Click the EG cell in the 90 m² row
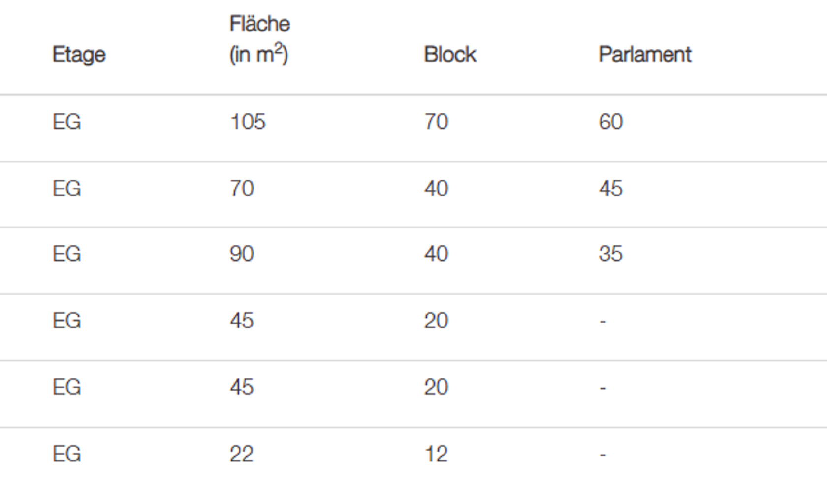Image resolution: width=827 pixels, height=504 pixels. tap(67, 254)
